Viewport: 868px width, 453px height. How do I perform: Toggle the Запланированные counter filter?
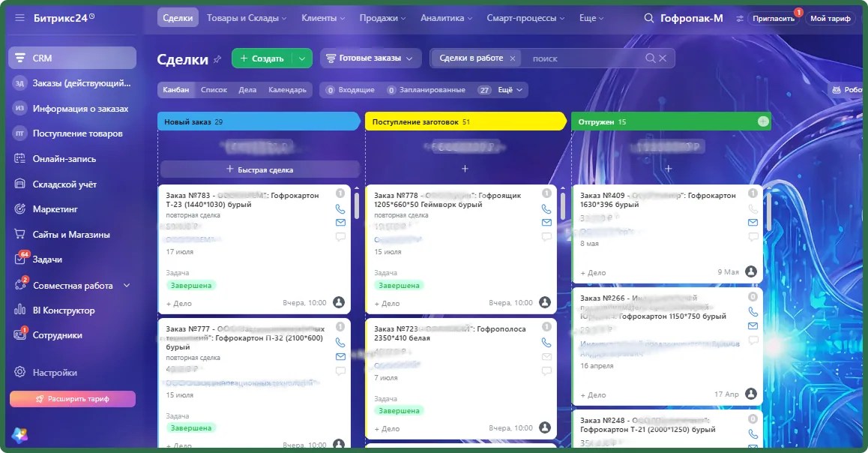click(x=427, y=90)
